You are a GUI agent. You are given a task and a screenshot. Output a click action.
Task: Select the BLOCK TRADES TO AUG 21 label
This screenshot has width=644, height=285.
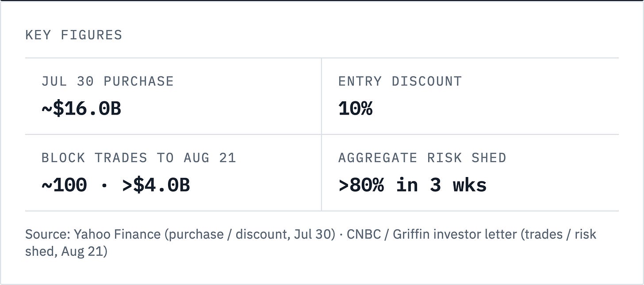click(139, 158)
